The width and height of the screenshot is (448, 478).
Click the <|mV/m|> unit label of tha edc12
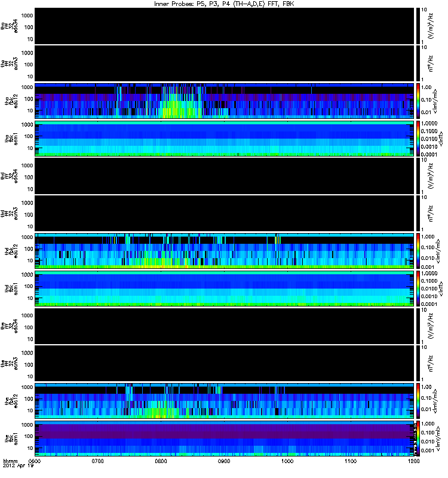point(436,102)
